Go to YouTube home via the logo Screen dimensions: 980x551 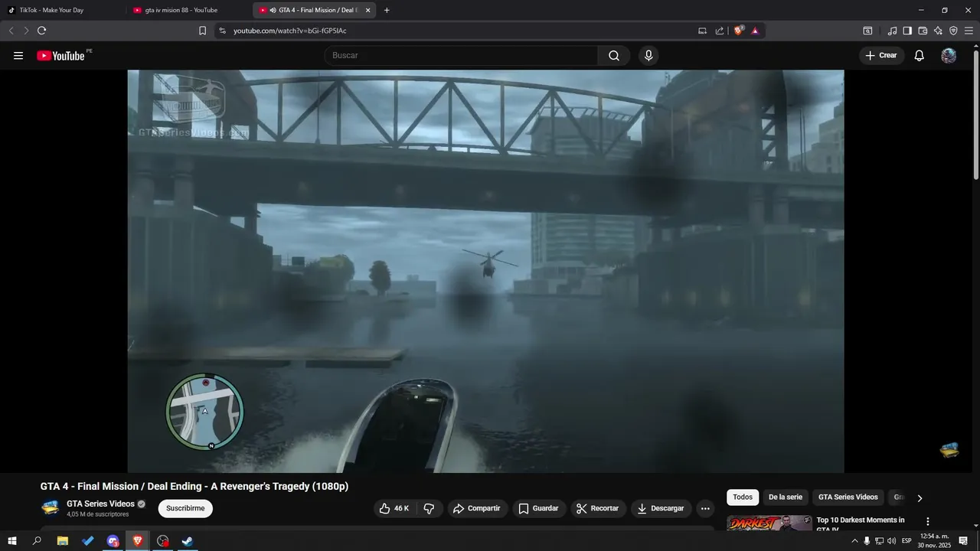click(60, 55)
